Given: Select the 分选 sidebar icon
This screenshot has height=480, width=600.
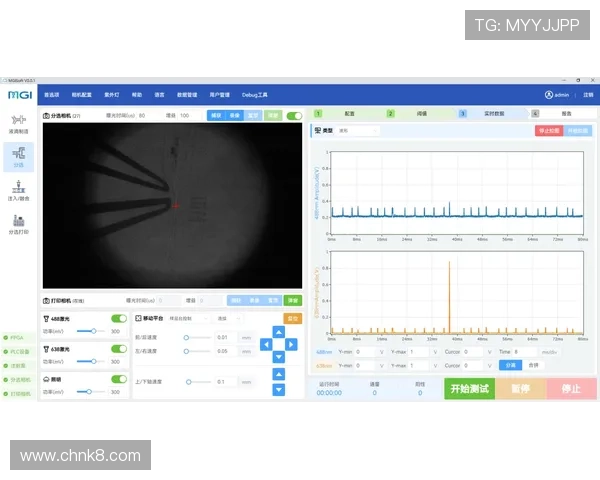Looking at the screenshot, I should [x=18, y=156].
